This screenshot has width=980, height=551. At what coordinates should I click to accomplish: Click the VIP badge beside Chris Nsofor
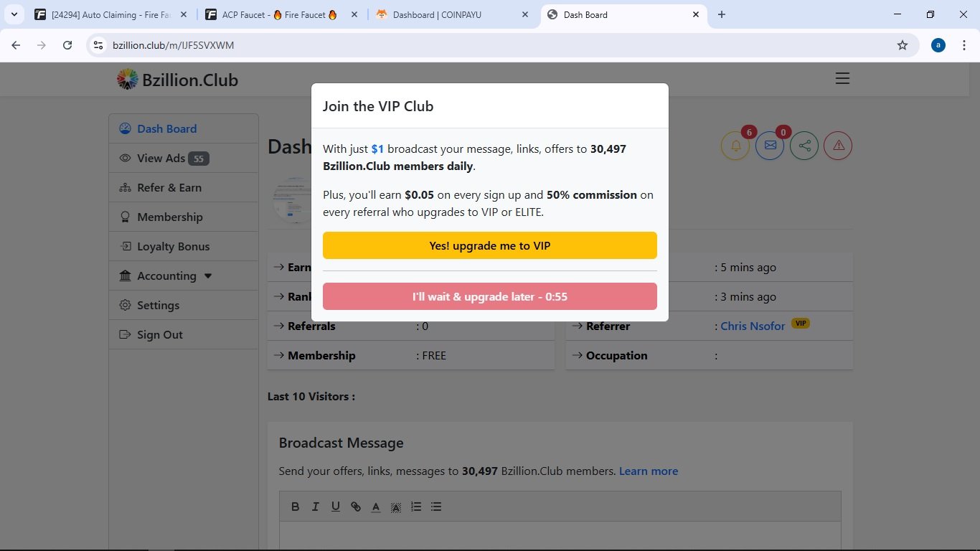pyautogui.click(x=800, y=324)
